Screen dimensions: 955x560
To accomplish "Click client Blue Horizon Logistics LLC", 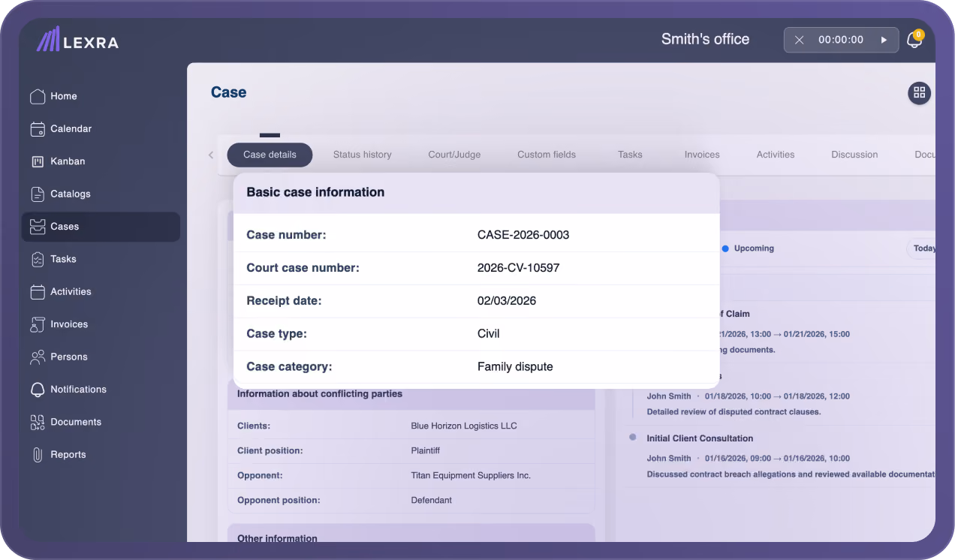I will pos(464,426).
